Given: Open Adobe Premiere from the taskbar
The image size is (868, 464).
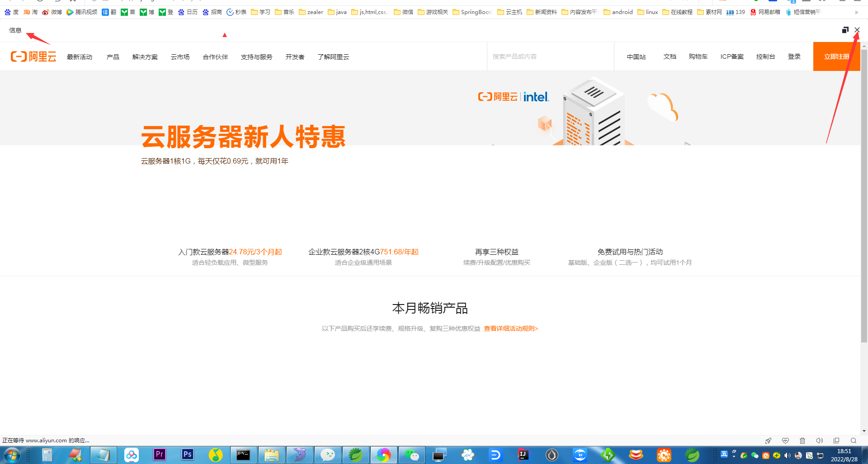Looking at the screenshot, I should 160,455.
